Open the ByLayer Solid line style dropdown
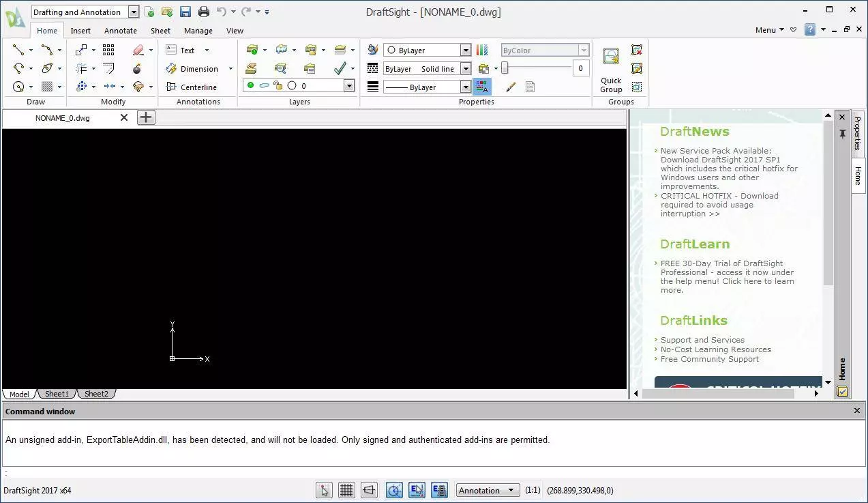 466,68
